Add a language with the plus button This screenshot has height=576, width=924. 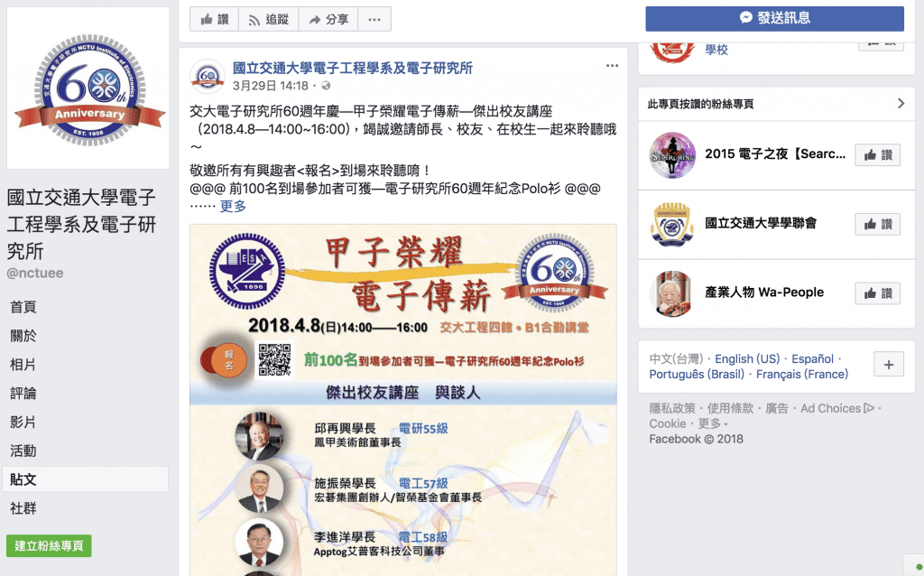[889, 365]
